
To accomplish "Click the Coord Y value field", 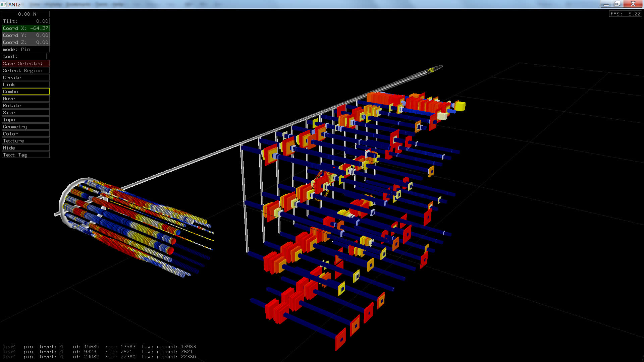I will point(25,35).
